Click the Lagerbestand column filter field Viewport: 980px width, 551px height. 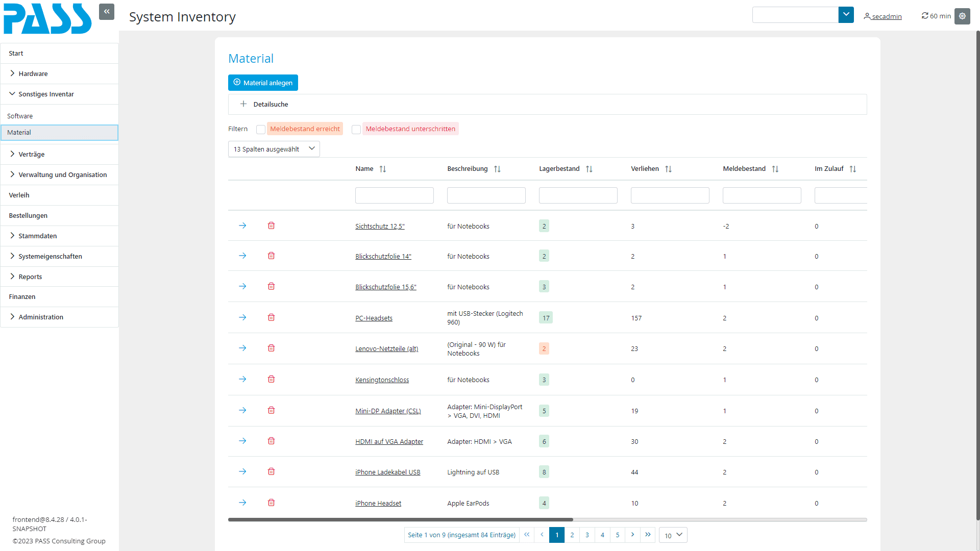click(x=578, y=195)
